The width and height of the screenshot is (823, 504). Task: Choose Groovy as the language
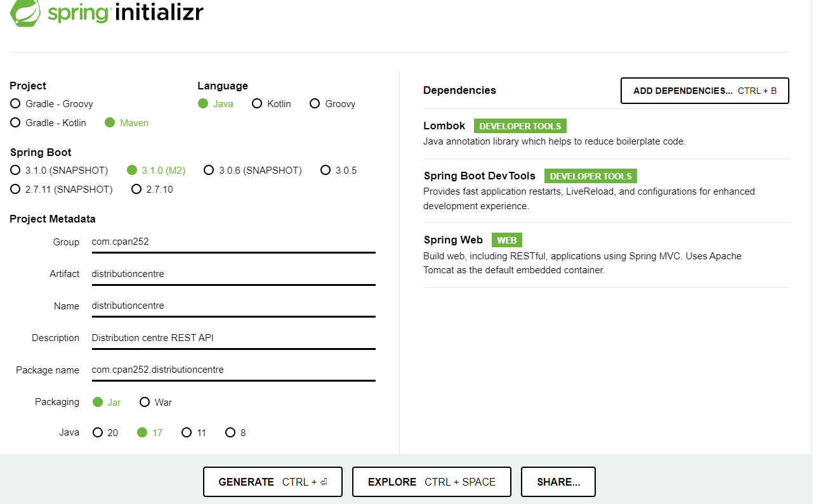pos(314,103)
